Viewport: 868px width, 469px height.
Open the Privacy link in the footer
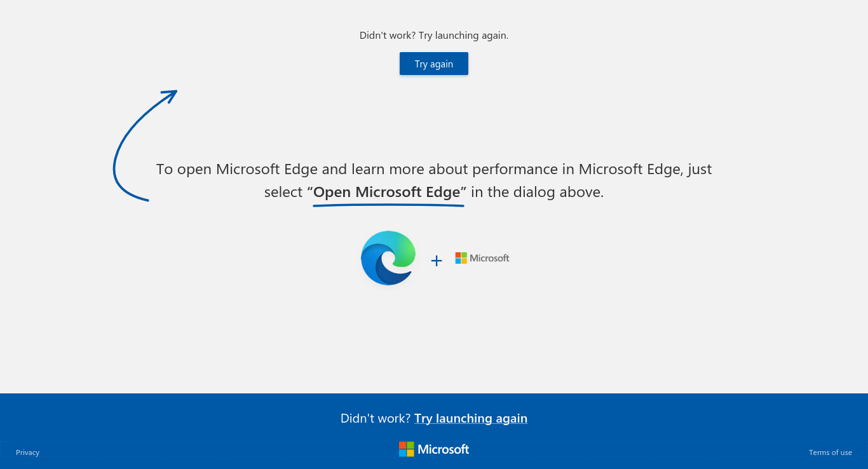pyautogui.click(x=28, y=452)
